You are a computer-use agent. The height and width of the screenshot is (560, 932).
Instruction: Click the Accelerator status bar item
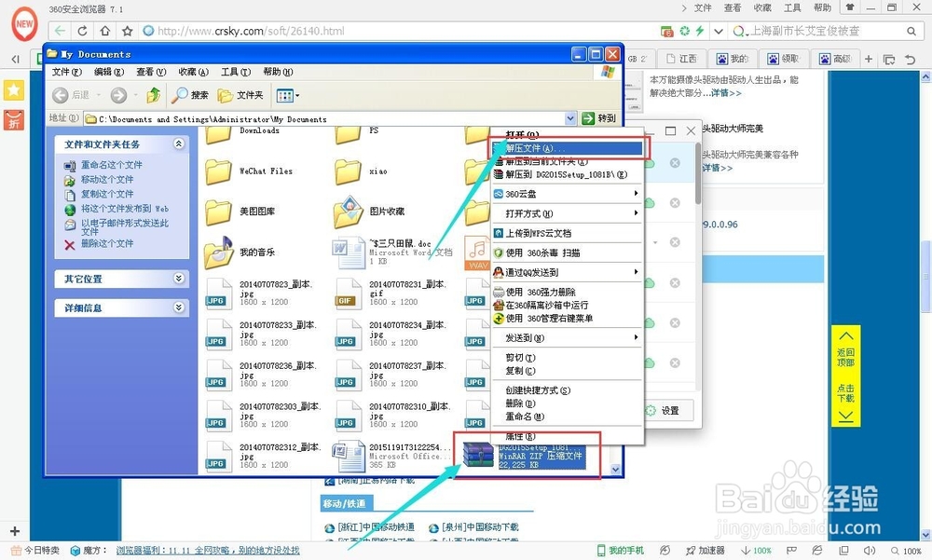point(705,551)
